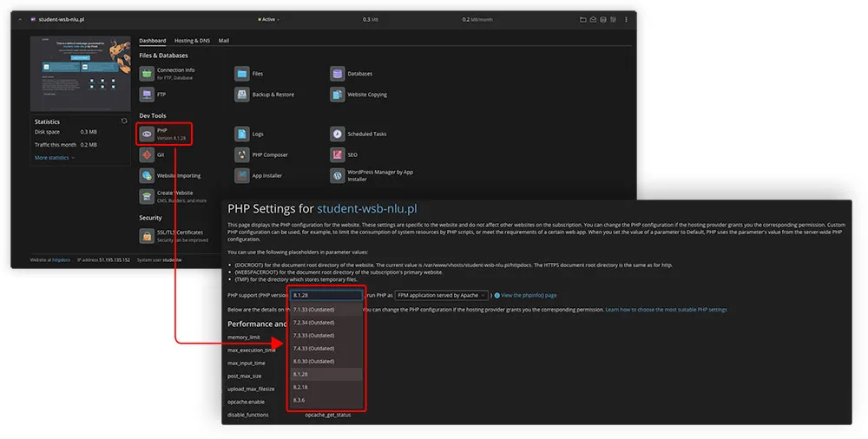Image resolution: width=868 pixels, height=439 pixels.
Task: Open the Databases icon
Action: point(337,74)
